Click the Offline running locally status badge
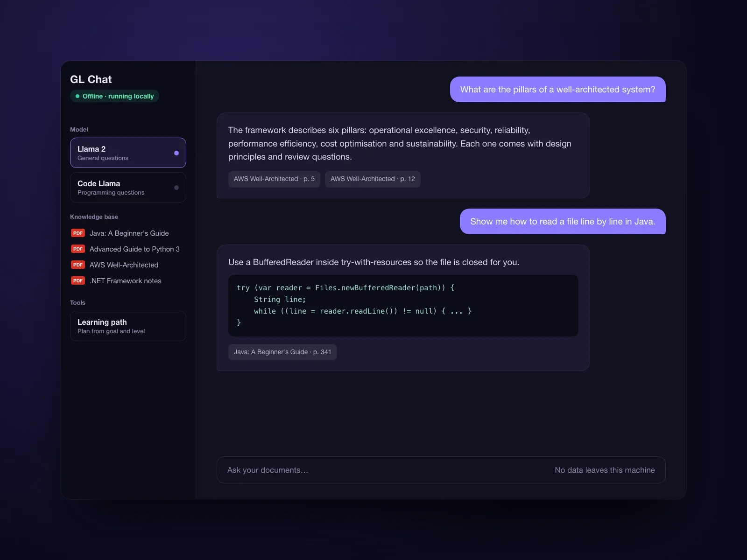This screenshot has width=747, height=560. click(115, 96)
